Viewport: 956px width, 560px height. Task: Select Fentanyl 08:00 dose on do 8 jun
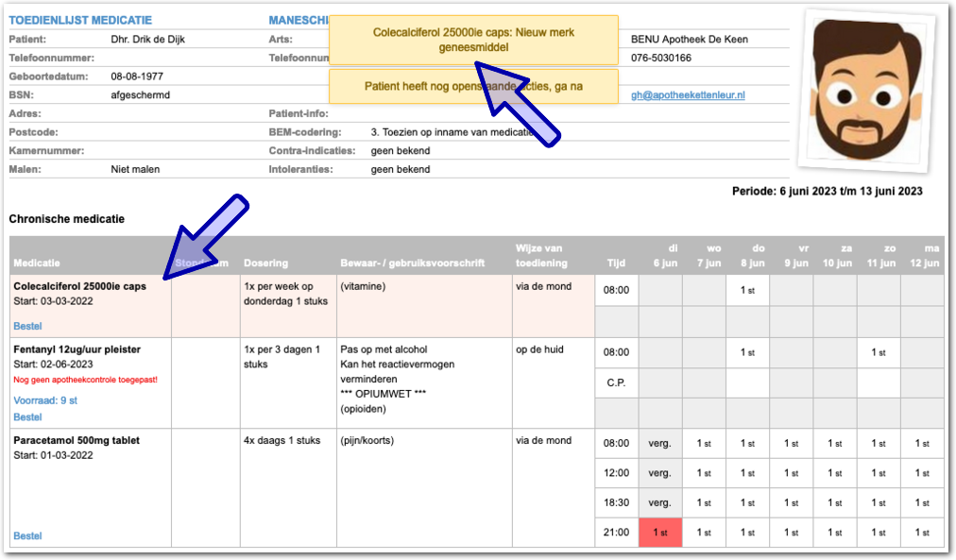click(x=747, y=353)
